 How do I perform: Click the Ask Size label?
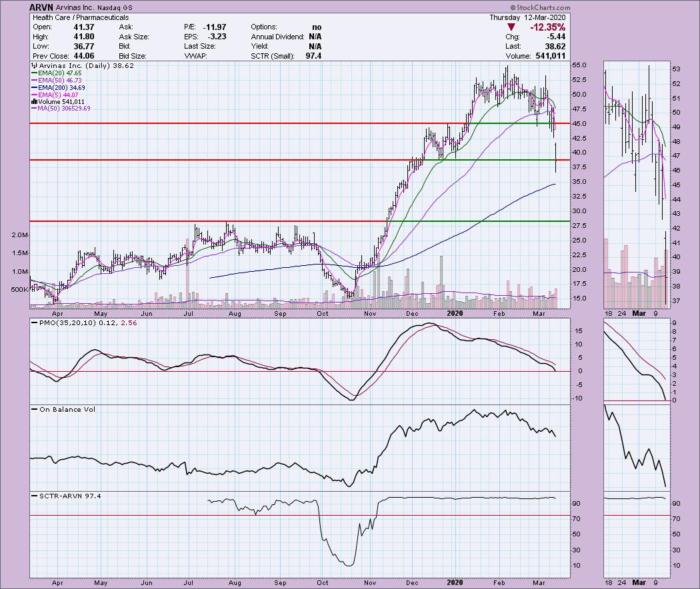pos(134,37)
